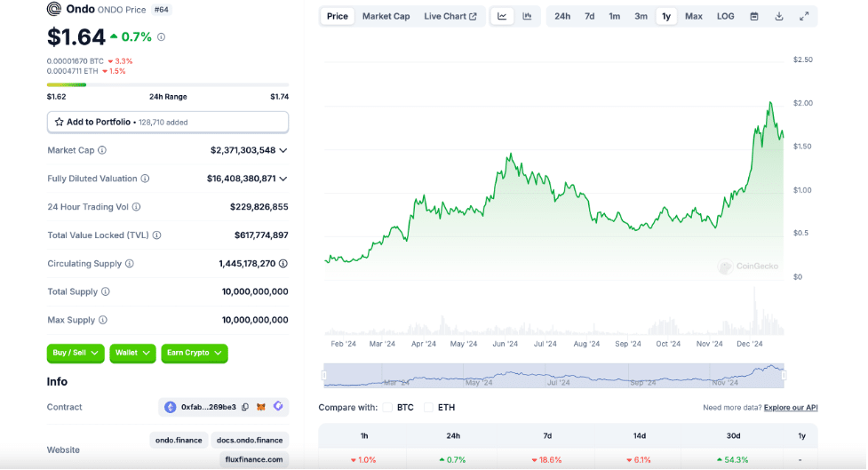Show Fully Diluted Valuation info icon
This screenshot has height=470, width=868.
point(145,179)
